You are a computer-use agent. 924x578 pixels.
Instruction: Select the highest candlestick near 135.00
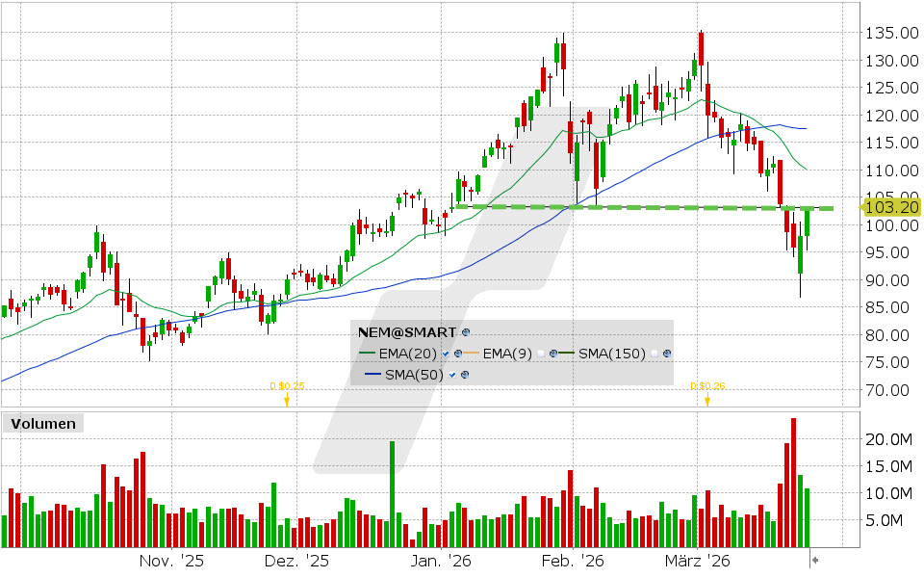coord(702,43)
